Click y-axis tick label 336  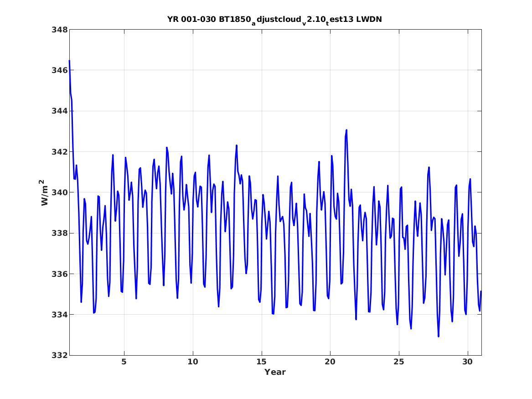tap(60, 274)
